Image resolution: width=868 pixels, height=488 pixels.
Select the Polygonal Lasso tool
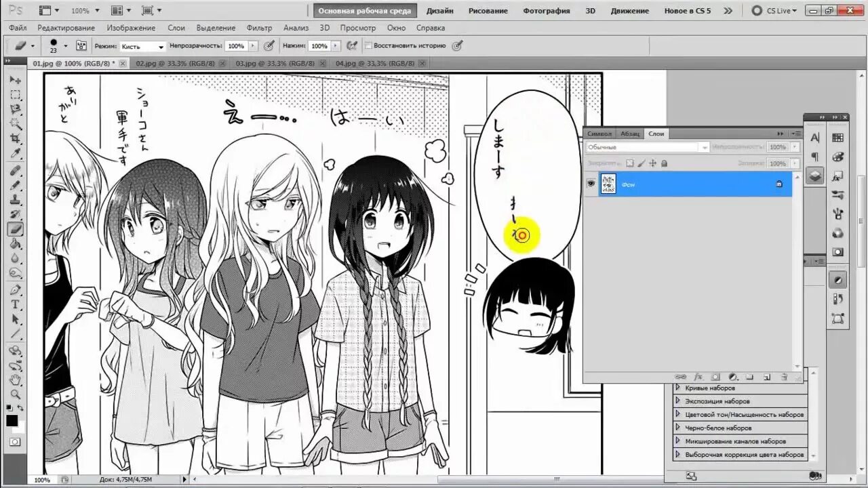coord(15,109)
